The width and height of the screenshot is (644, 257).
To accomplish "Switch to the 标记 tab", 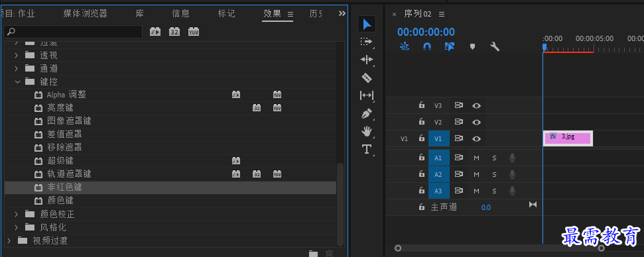I will [226, 13].
